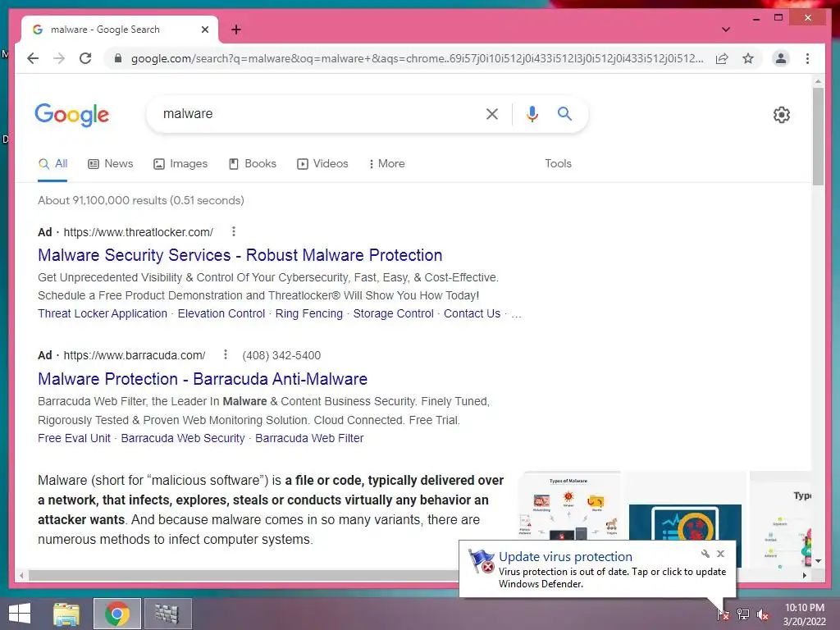Click the horizontal scroll left arrow

click(21, 575)
